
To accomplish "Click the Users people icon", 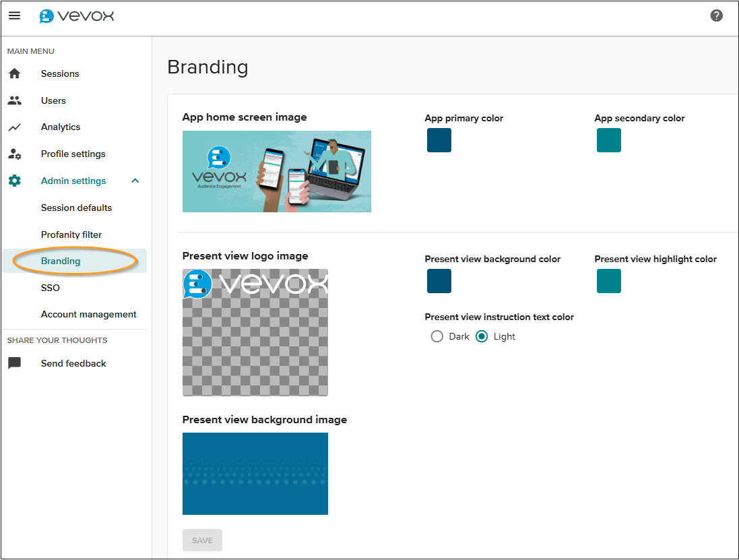I will click(x=15, y=100).
